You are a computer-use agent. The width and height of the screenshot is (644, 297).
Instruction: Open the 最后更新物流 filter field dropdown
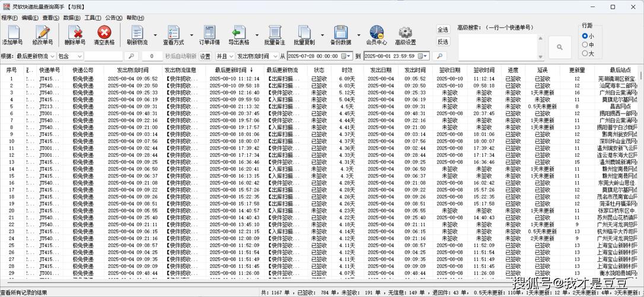tap(36, 56)
